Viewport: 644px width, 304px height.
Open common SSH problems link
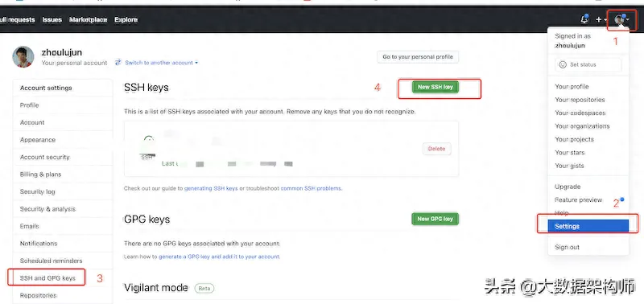pyautogui.click(x=311, y=189)
